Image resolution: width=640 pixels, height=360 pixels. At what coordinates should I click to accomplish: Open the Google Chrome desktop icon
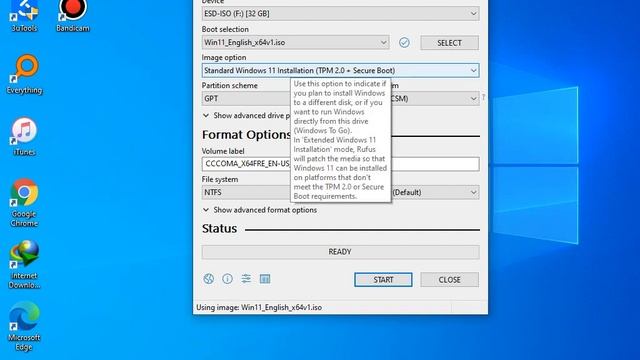point(24,203)
